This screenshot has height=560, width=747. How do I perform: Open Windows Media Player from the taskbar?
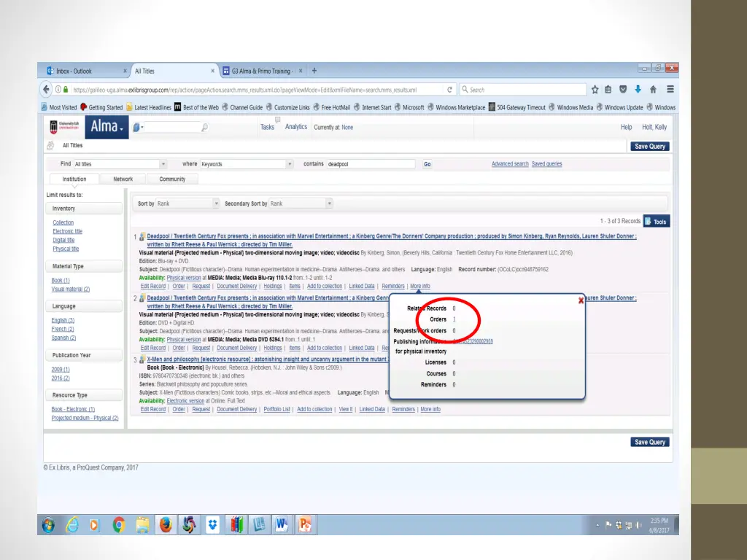pyautogui.click(x=94, y=525)
